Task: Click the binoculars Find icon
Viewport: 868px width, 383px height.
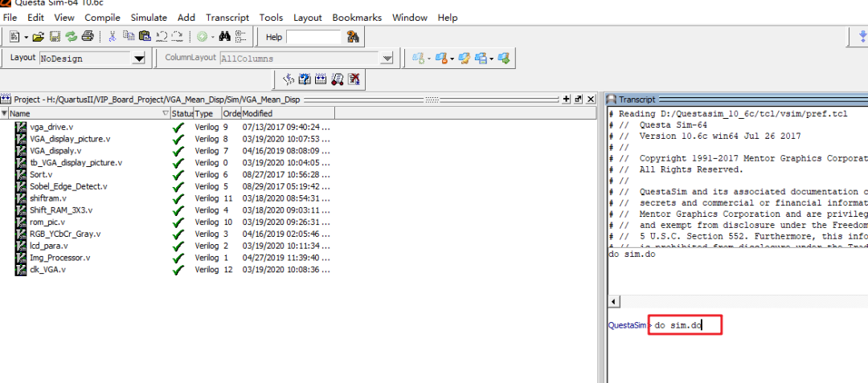Action: 225,37
